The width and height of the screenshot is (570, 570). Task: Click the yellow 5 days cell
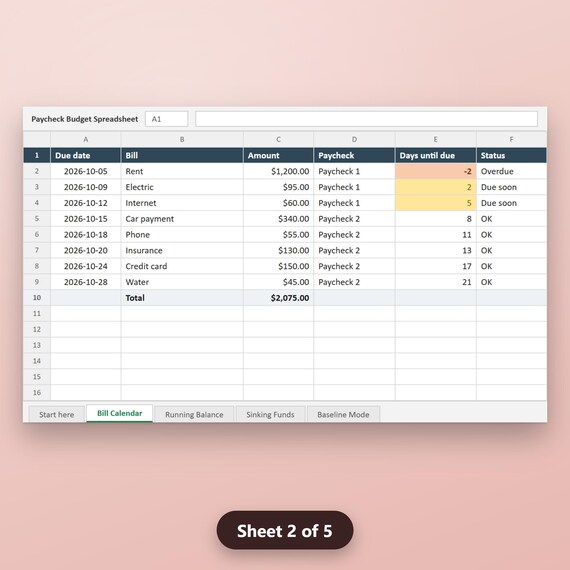tap(435, 203)
